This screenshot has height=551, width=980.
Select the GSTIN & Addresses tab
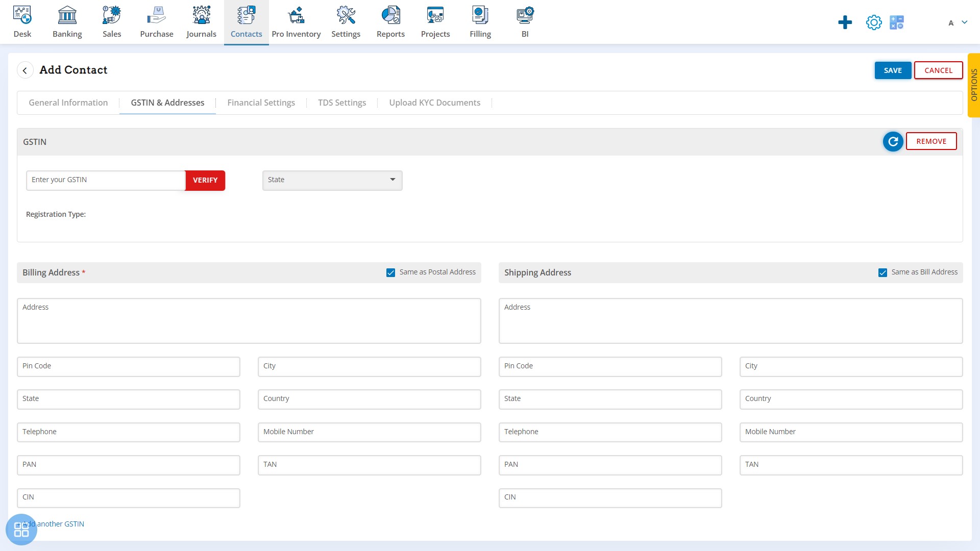tap(167, 103)
